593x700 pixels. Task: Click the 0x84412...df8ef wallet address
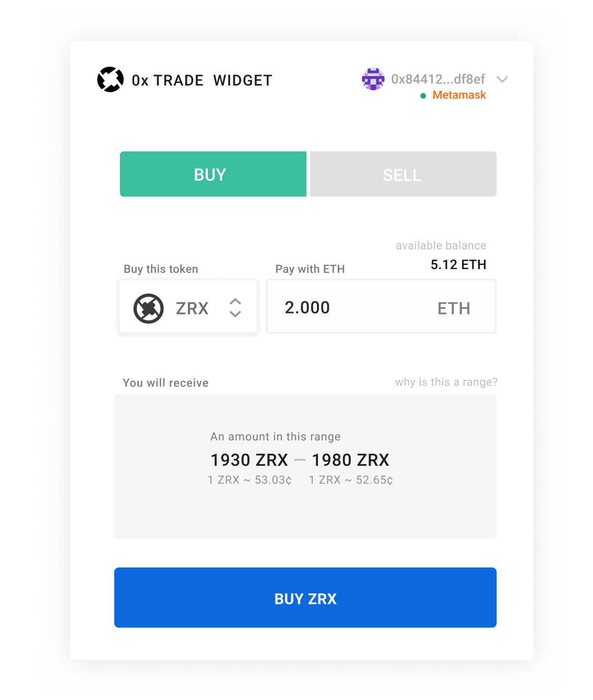[x=438, y=79]
